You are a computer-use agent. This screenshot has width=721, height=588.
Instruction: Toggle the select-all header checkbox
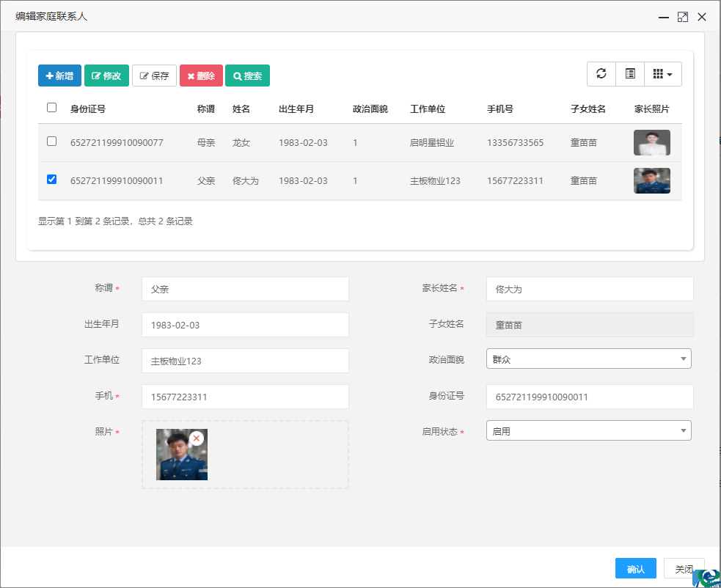(51, 108)
